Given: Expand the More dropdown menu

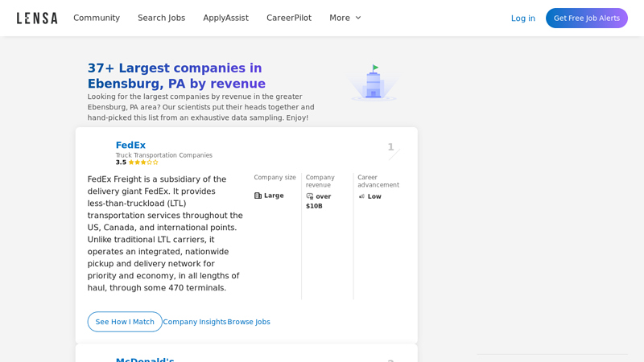Looking at the screenshot, I should click(x=345, y=18).
